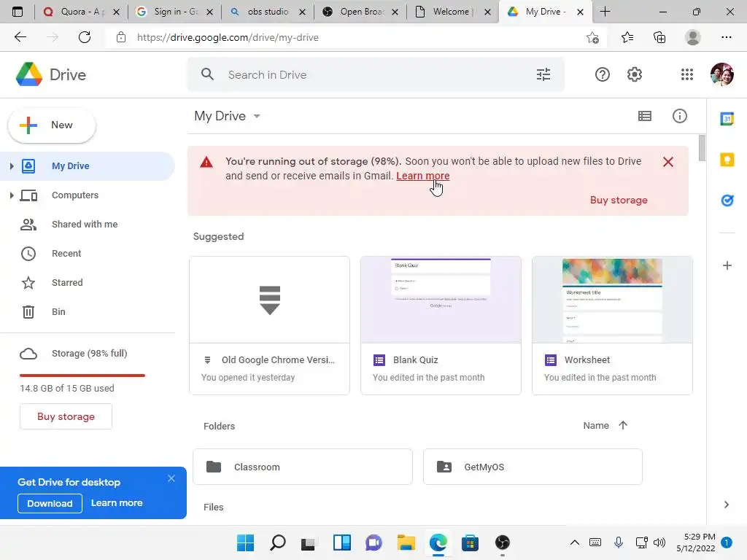The width and height of the screenshot is (747, 560).
Task: Select the Classroom folder
Action: click(303, 467)
